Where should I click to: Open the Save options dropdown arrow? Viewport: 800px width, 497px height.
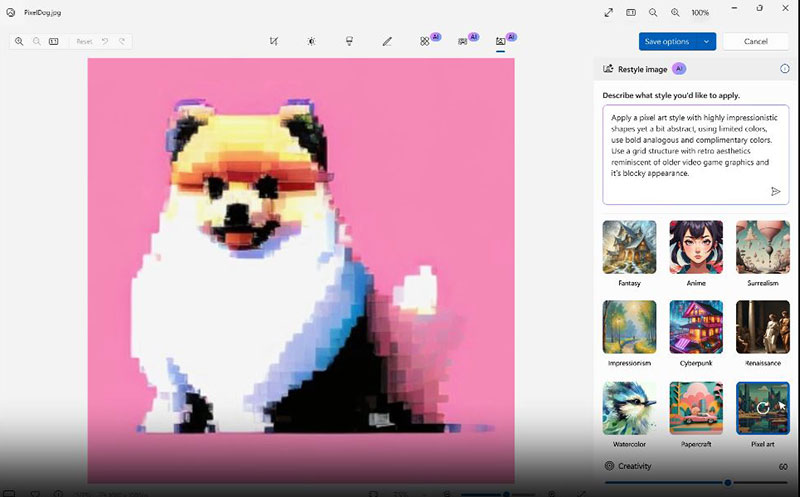(707, 41)
